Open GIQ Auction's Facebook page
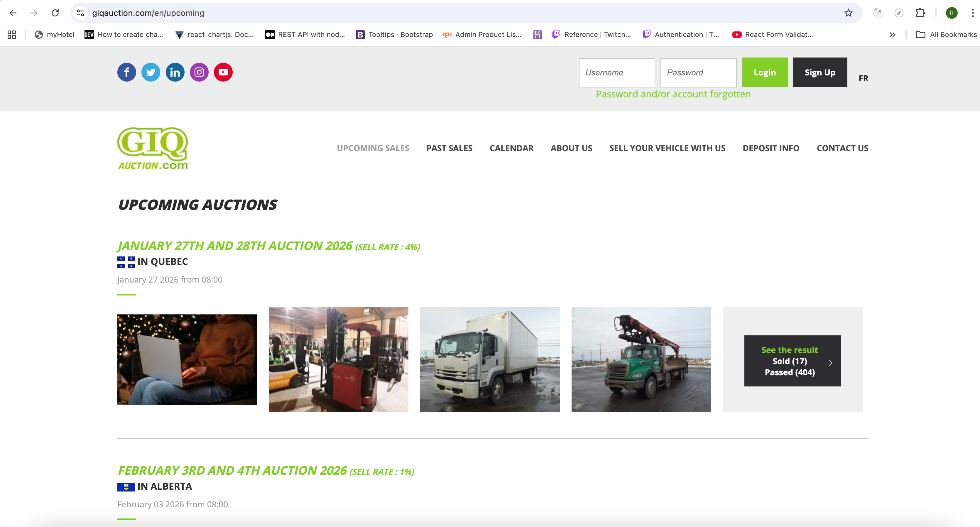 tap(127, 72)
